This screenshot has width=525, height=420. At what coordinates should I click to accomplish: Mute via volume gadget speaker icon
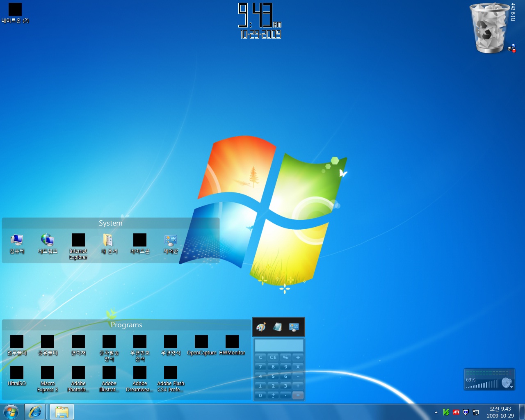[x=507, y=383]
